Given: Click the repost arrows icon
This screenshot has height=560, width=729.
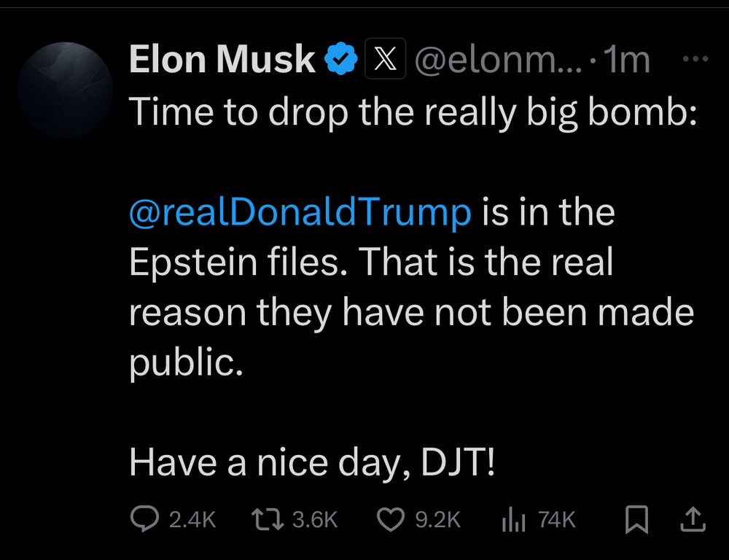Looking at the screenshot, I should coord(268,519).
